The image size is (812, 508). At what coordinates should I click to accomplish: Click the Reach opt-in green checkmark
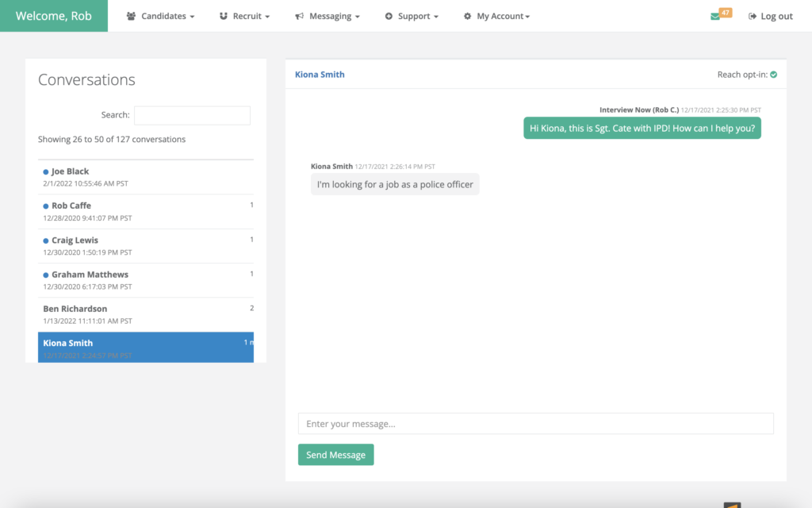[x=773, y=75]
